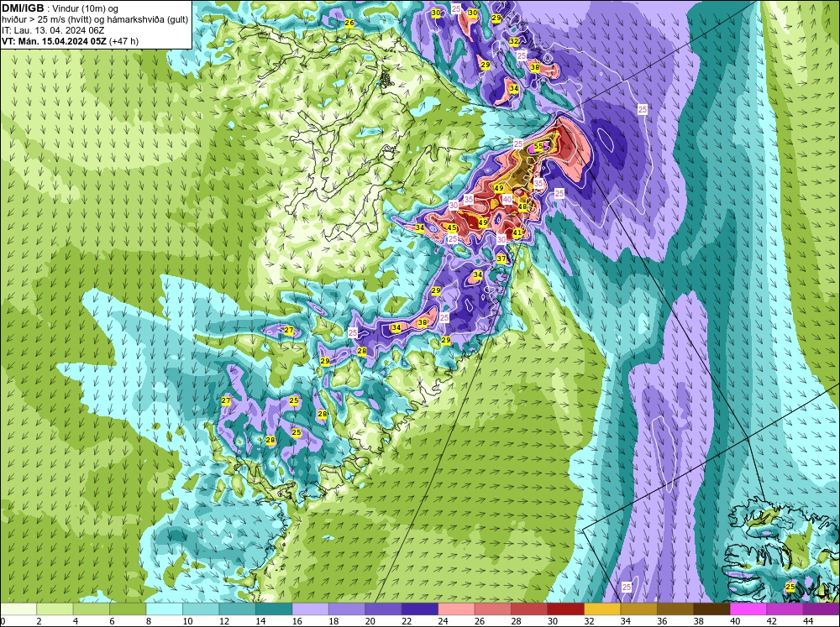Choose the legend swatch between 18 and 20

click(x=347, y=609)
